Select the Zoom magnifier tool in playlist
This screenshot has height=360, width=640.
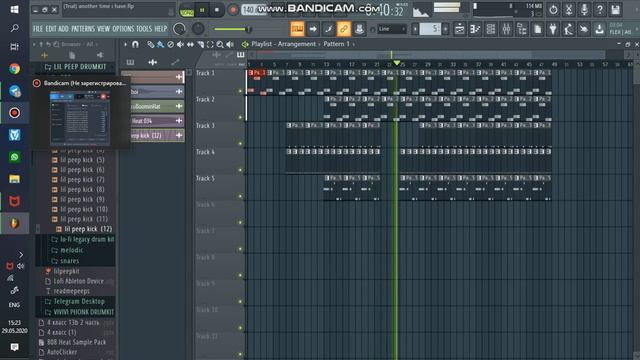(x=220, y=44)
